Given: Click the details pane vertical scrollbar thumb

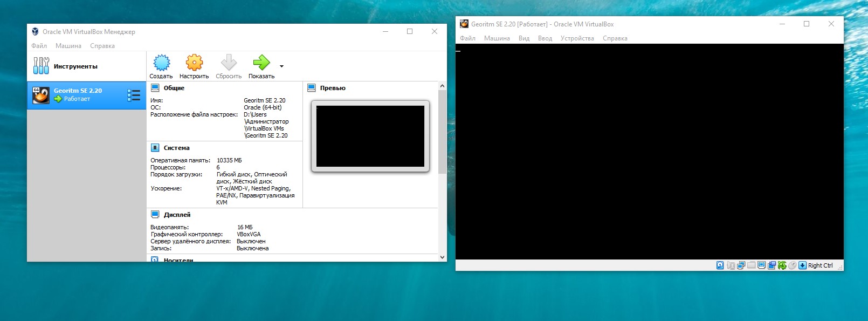Looking at the screenshot, I should point(442,132).
